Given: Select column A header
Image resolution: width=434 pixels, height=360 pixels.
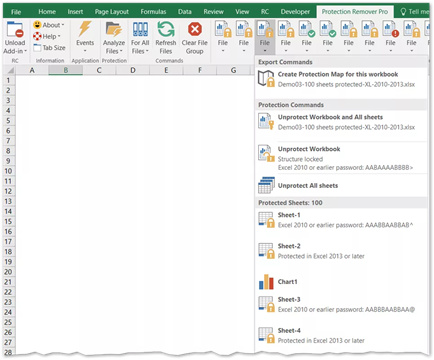Looking at the screenshot, I should (32, 70).
